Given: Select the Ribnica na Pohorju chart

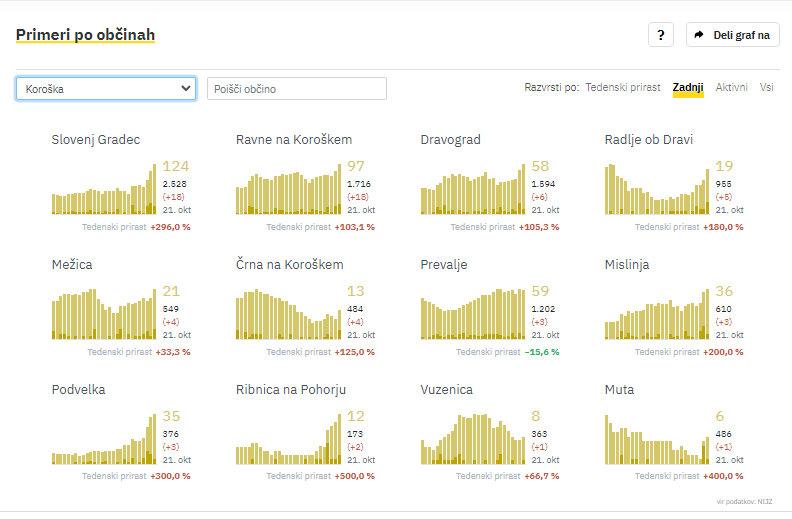Looking at the screenshot, I should click(x=288, y=440).
